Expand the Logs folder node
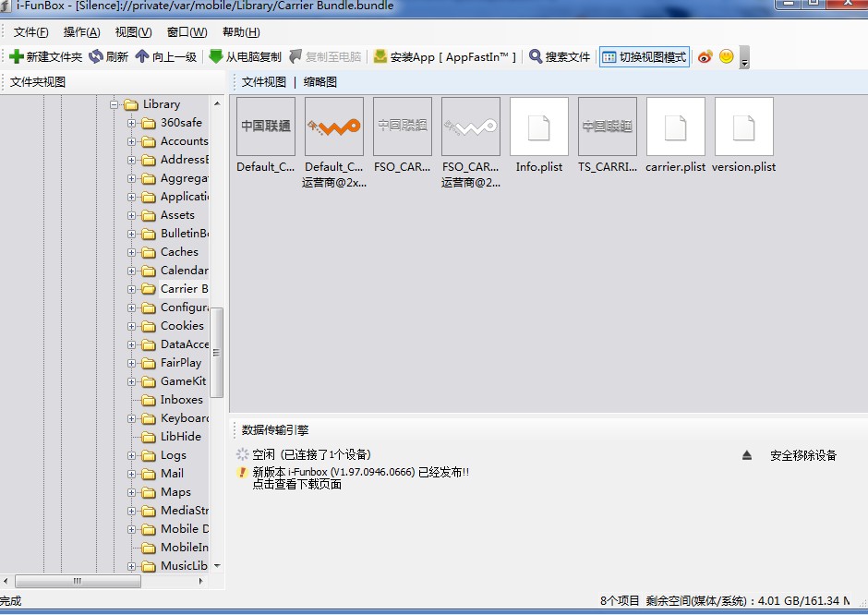Viewport: 868px width, 615px height. [132, 455]
